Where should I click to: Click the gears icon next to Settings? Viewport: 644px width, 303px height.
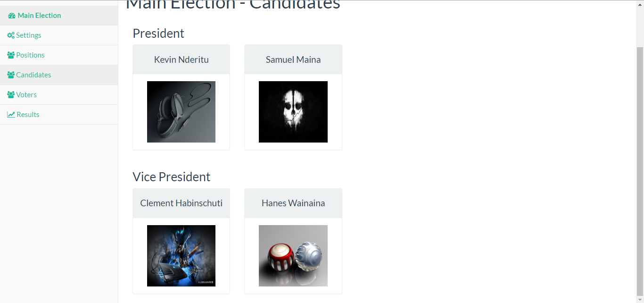coord(11,35)
